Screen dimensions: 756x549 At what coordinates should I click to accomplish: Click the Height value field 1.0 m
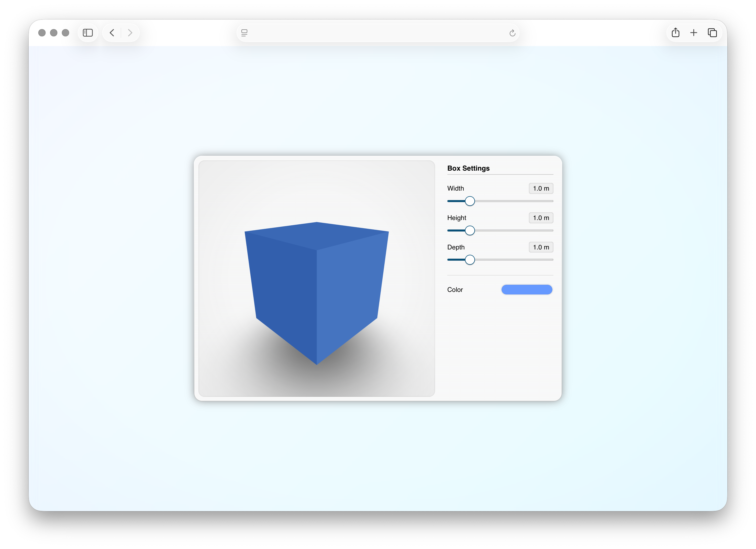(x=541, y=218)
